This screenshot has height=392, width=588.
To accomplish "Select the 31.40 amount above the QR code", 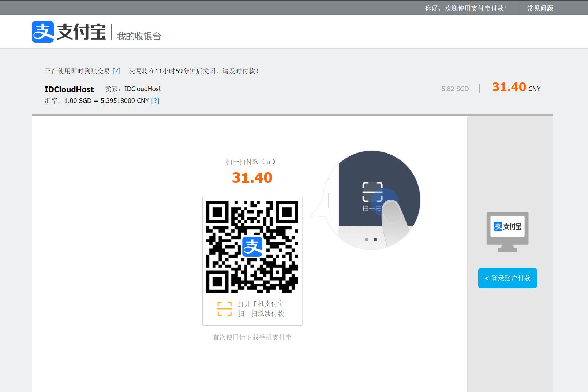I will coord(252,178).
